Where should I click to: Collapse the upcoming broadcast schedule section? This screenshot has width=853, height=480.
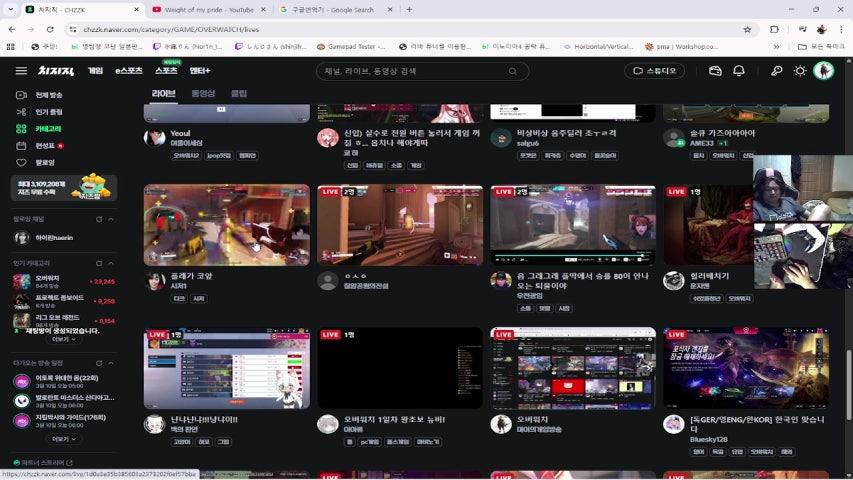pyautogui.click(x=111, y=363)
